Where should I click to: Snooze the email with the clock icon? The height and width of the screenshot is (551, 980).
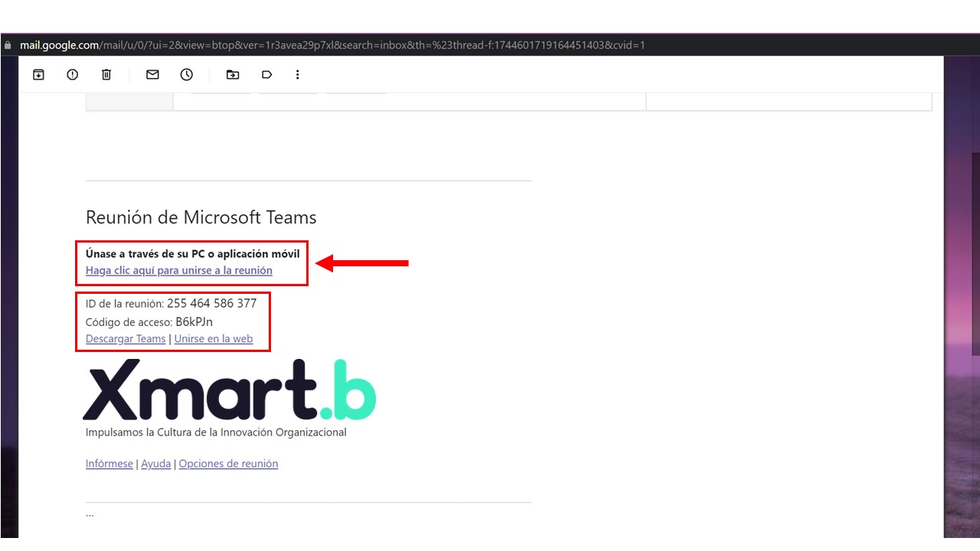(x=187, y=74)
